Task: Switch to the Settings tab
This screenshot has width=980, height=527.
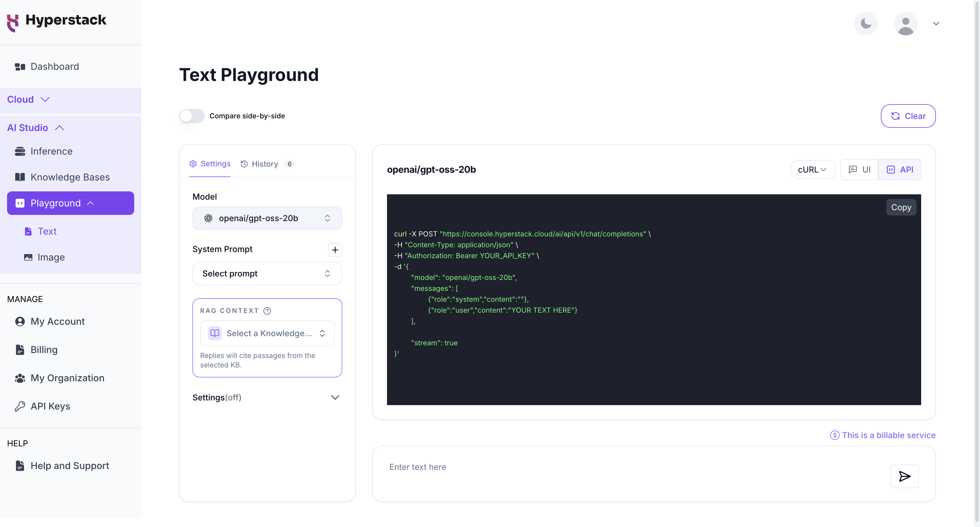Action: (210, 164)
